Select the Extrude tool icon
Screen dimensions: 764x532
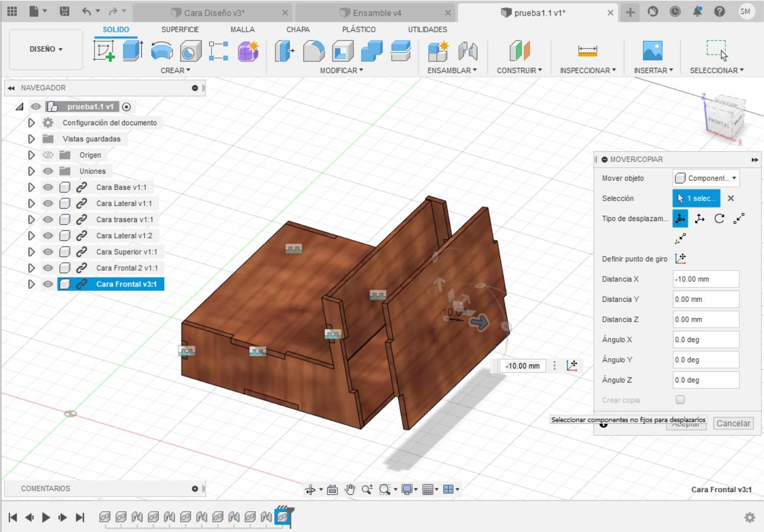132,51
